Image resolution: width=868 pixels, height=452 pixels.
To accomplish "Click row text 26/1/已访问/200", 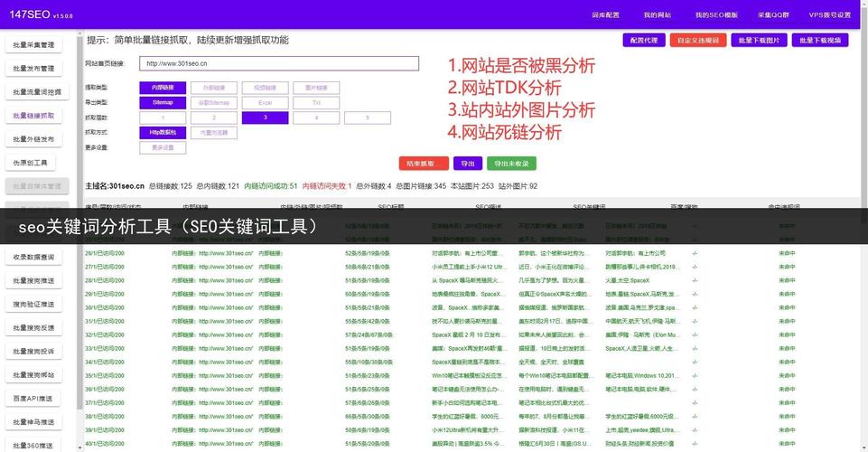I will [105, 253].
